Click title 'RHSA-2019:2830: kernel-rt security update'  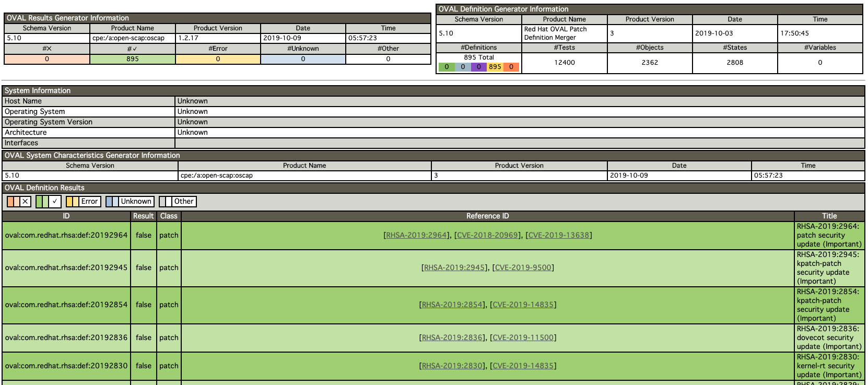click(829, 366)
